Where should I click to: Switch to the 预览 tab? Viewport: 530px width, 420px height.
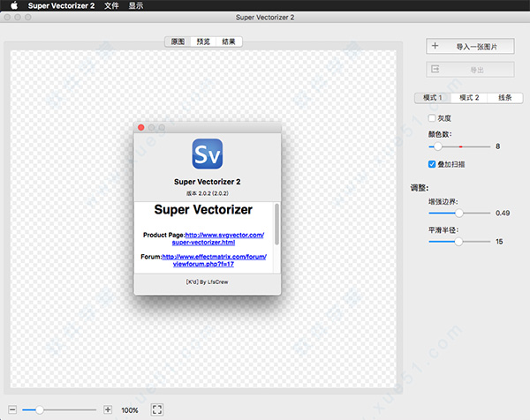[203, 41]
